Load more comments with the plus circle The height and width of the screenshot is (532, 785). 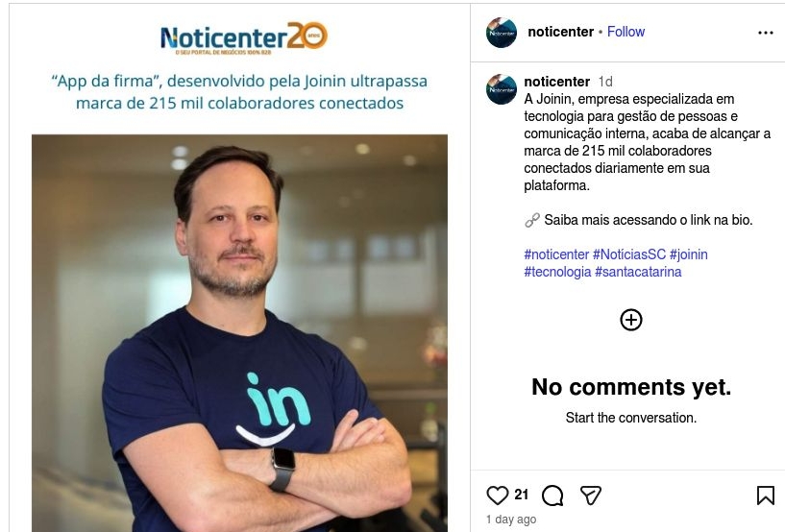coord(631,320)
